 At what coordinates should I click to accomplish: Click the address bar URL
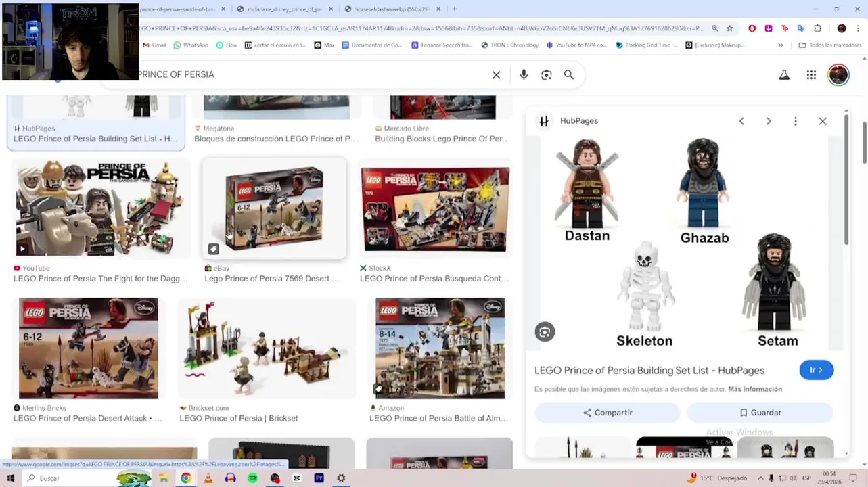tap(419, 28)
